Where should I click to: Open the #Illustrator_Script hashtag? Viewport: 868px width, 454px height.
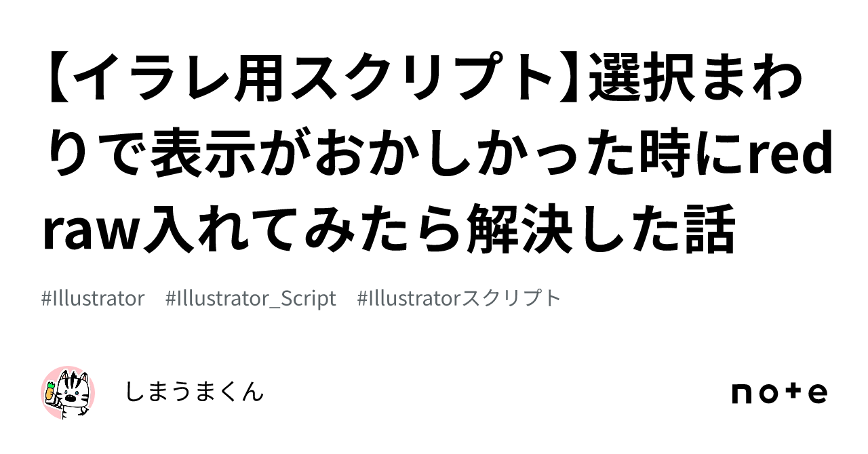pos(250,298)
